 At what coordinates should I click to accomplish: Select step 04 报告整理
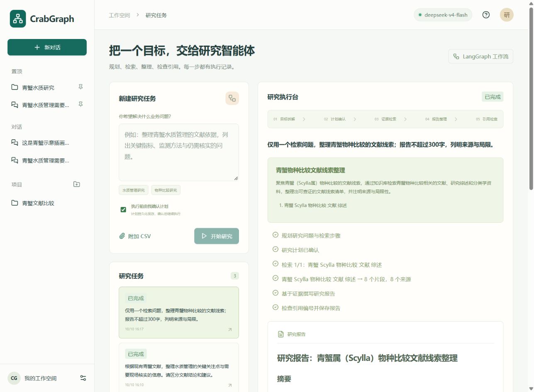[x=436, y=119]
